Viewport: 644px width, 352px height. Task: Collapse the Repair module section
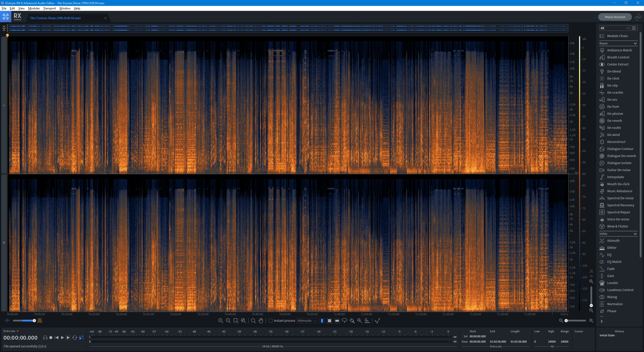635,43
